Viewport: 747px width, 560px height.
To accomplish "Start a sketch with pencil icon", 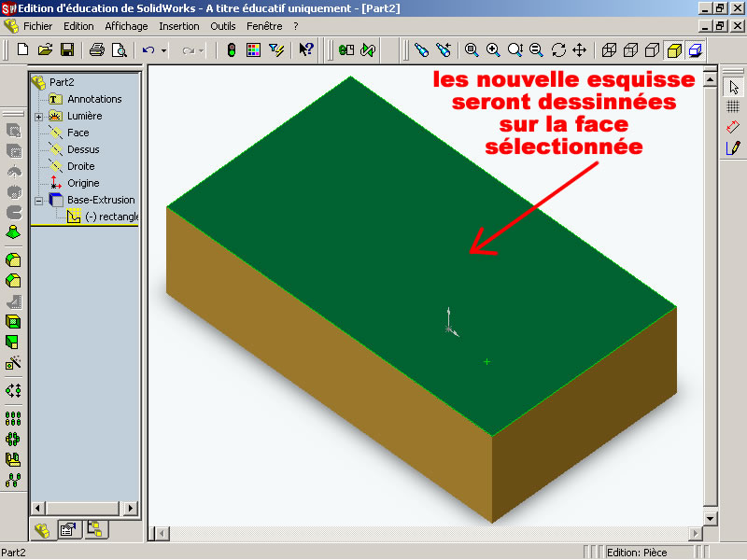I will click(733, 147).
